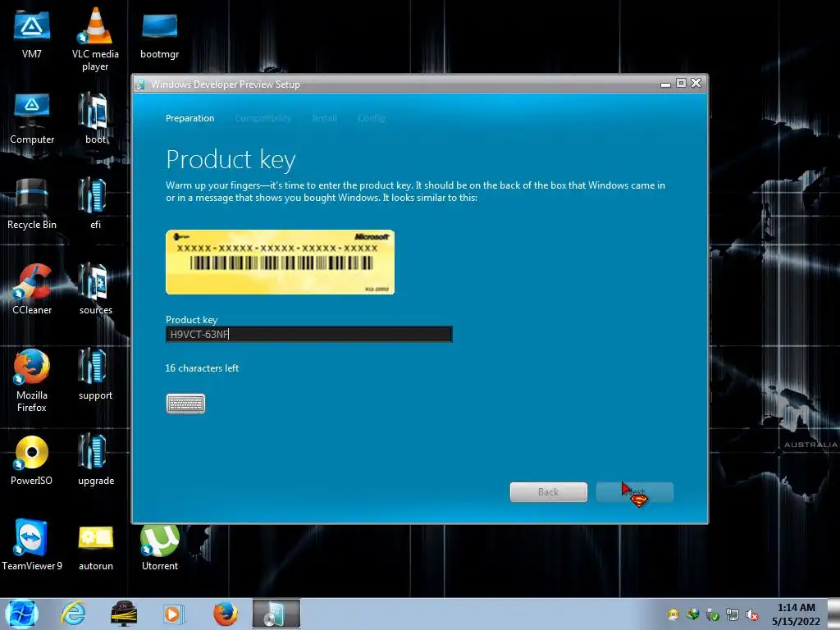The height and width of the screenshot is (630, 840).
Task: Open the green-arrow tray icon
Action: pyautogui.click(x=692, y=615)
